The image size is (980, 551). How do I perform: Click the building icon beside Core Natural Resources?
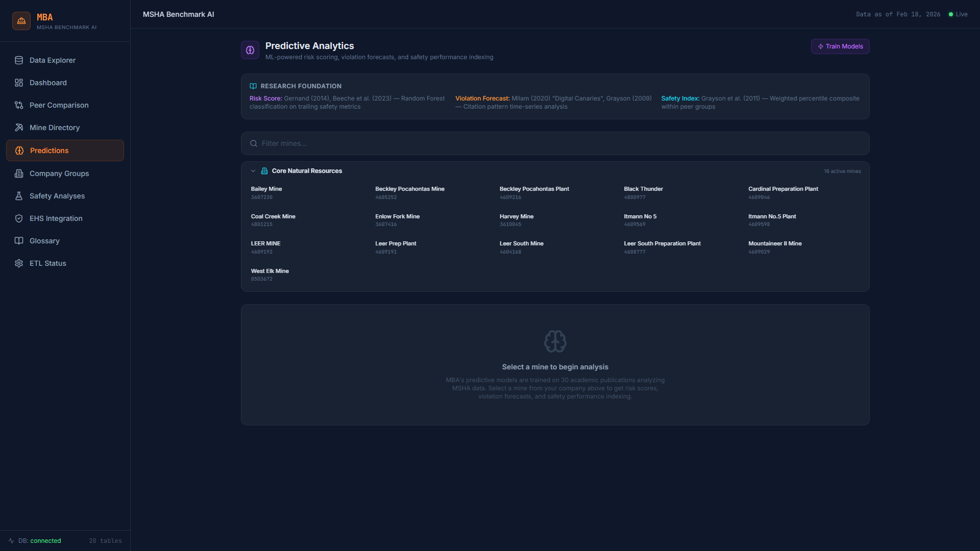pyautogui.click(x=264, y=171)
